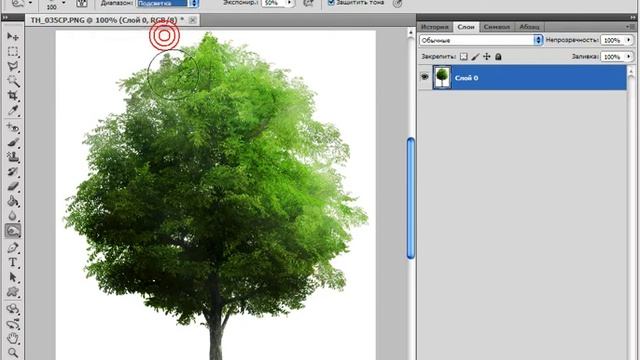Switch to the История tab

[x=435, y=27]
